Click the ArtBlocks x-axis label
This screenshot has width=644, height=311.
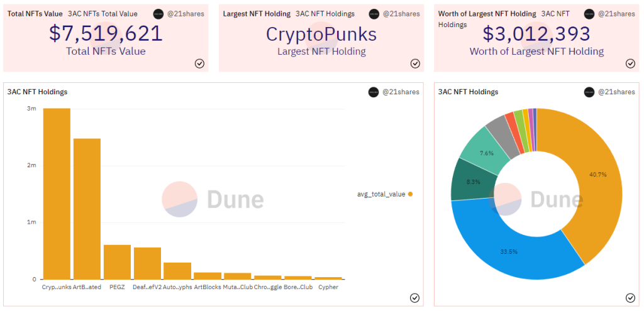(x=208, y=287)
